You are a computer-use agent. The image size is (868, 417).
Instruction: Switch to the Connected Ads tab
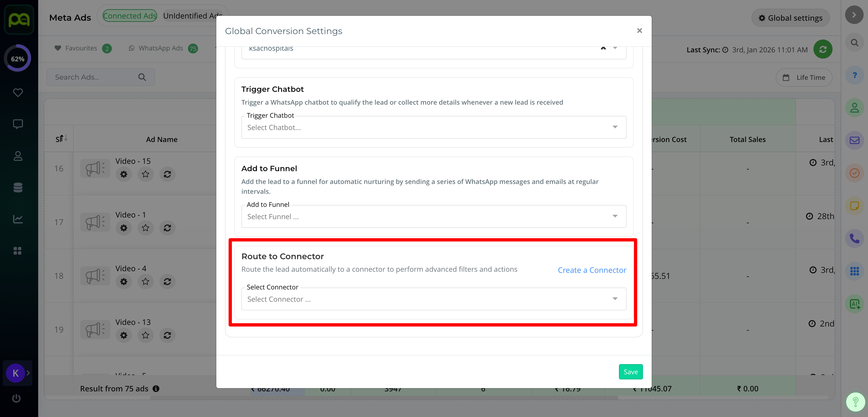pyautogui.click(x=130, y=16)
